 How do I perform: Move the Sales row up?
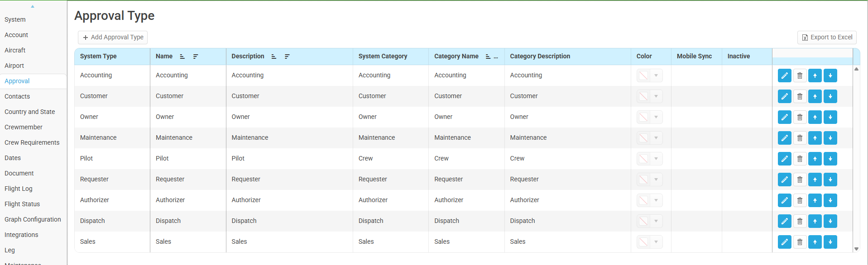point(815,242)
